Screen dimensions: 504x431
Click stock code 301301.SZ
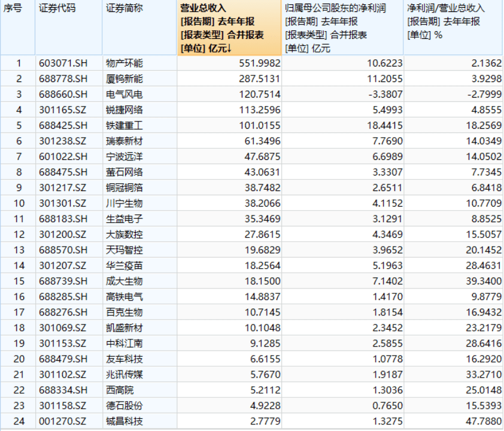click(63, 204)
